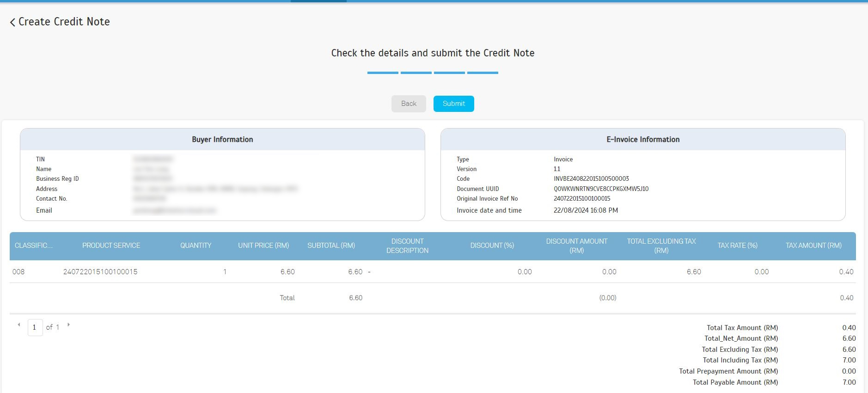This screenshot has width=868, height=393.
Task: Click the E-Invoice Information panel header
Action: click(x=643, y=140)
